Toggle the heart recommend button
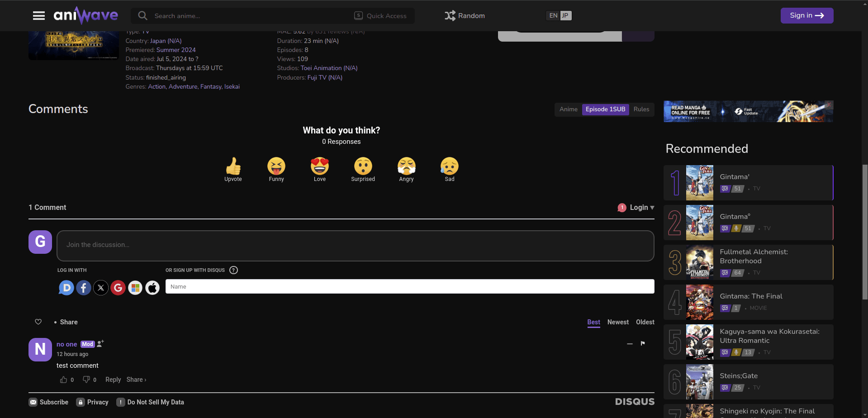 pyautogui.click(x=38, y=322)
